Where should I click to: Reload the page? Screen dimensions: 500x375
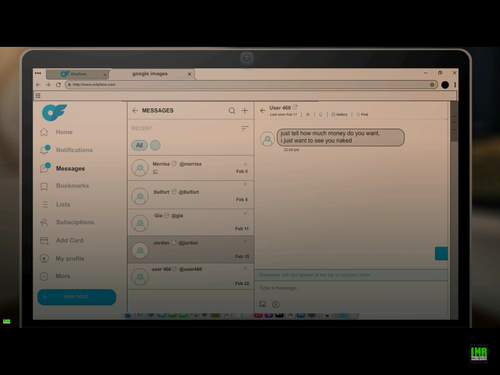click(58, 85)
